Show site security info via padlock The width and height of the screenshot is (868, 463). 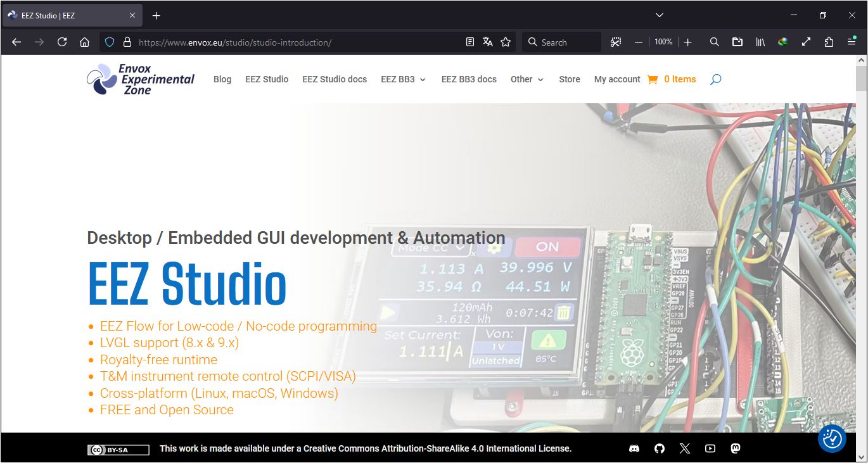(x=127, y=42)
